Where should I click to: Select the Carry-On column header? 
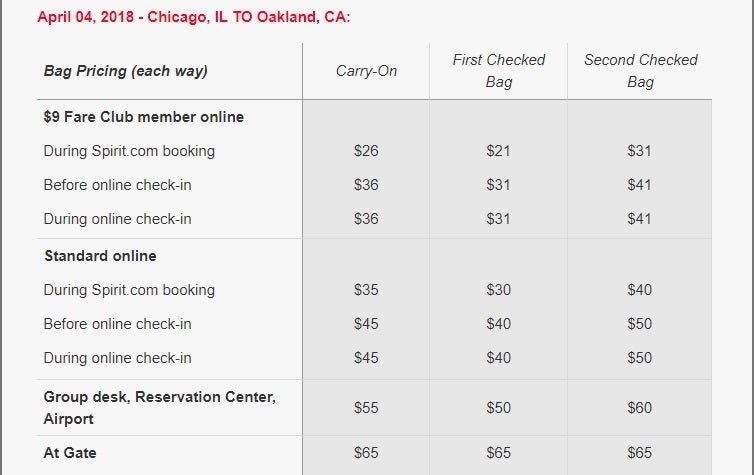pos(366,71)
